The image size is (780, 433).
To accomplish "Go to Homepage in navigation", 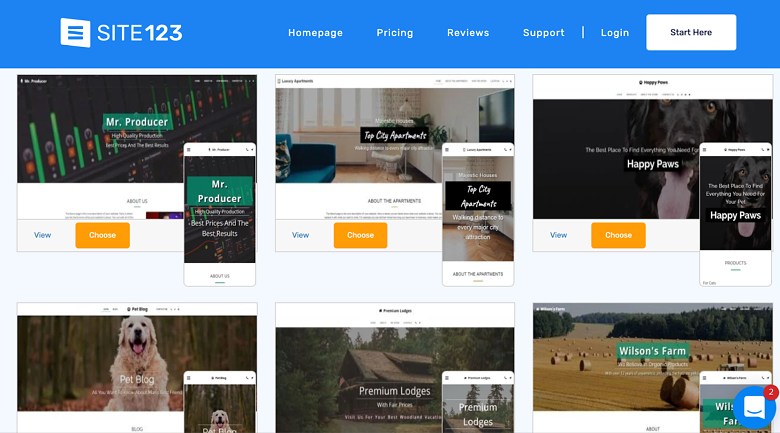I will [x=315, y=33].
